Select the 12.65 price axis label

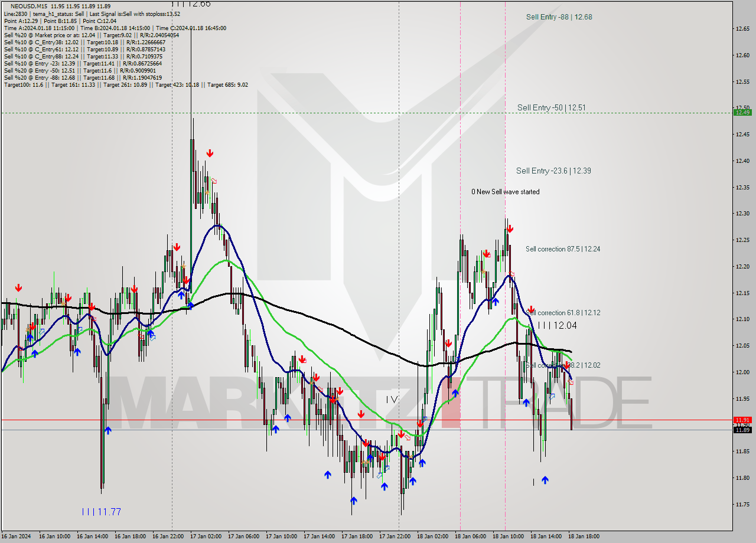pos(742,28)
